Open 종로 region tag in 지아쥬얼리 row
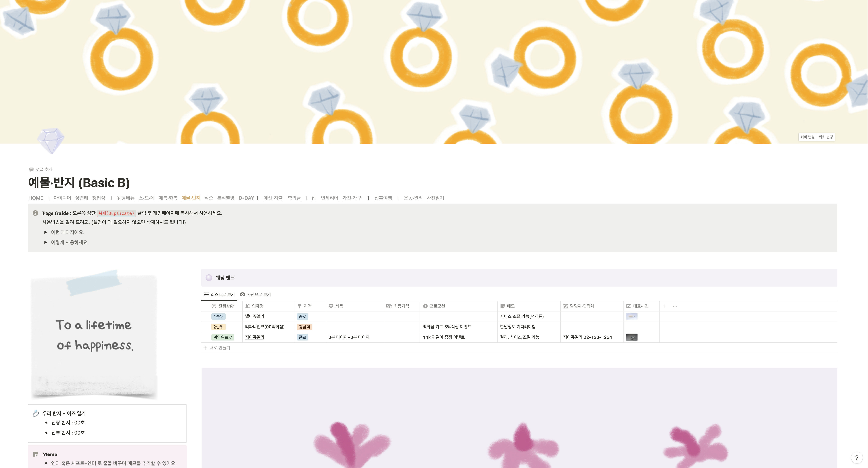 303,337
